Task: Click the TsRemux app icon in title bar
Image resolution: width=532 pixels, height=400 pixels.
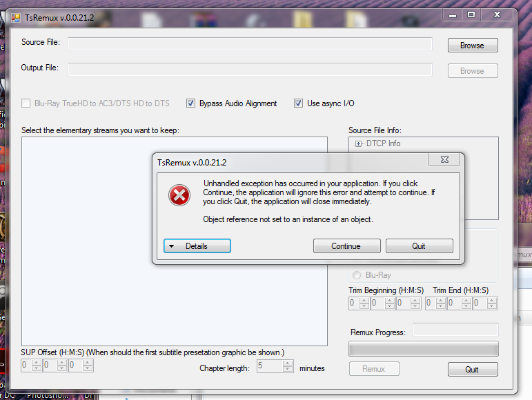Action: pyautogui.click(x=16, y=18)
